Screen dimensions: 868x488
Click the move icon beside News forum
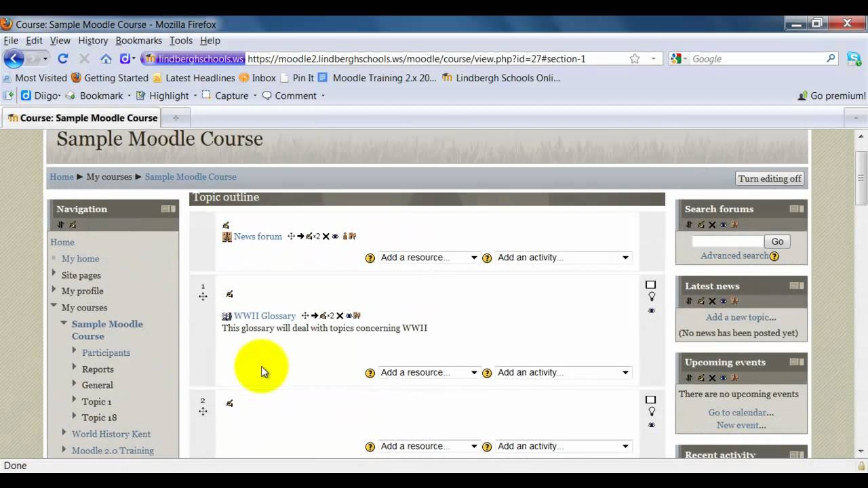coord(291,237)
